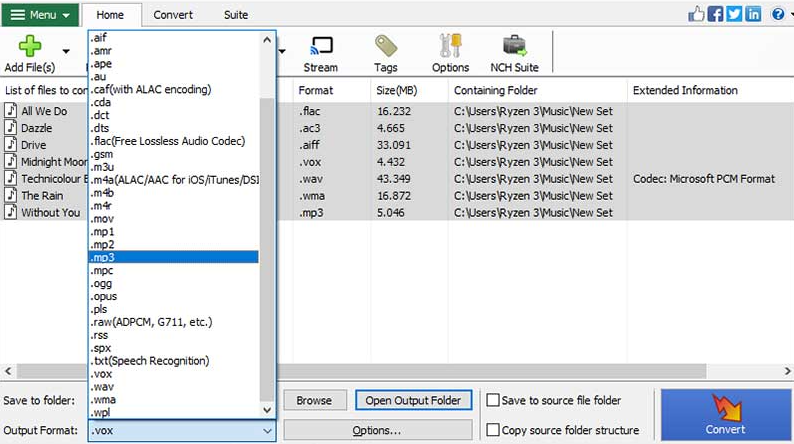Enable Save to source file folder

point(493,401)
